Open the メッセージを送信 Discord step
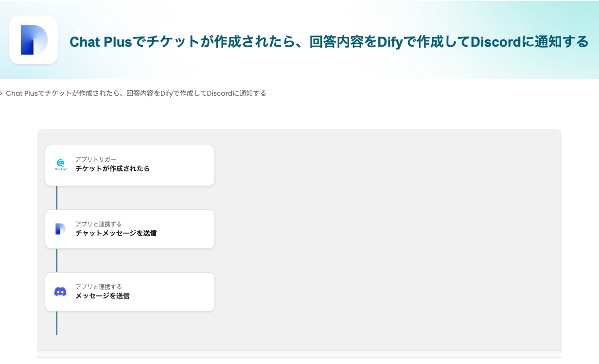Screen dimensions: 599x364 [103, 296]
